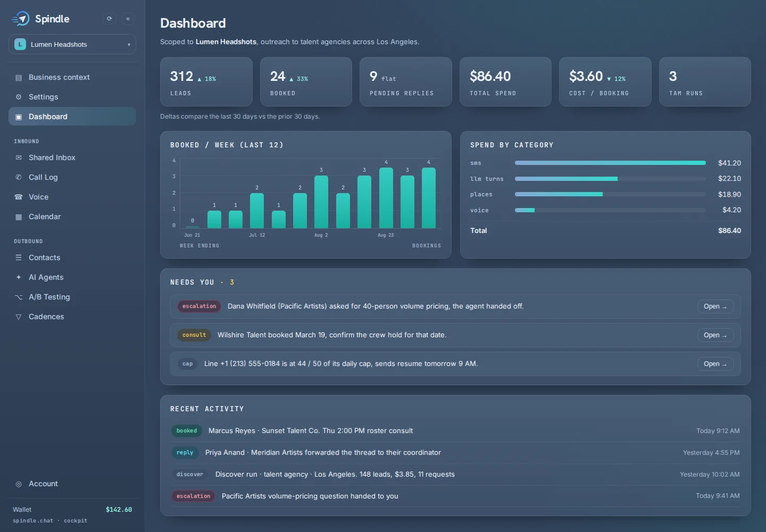
Task: Click the Pacific Artists escalation activity row
Action: click(455, 496)
